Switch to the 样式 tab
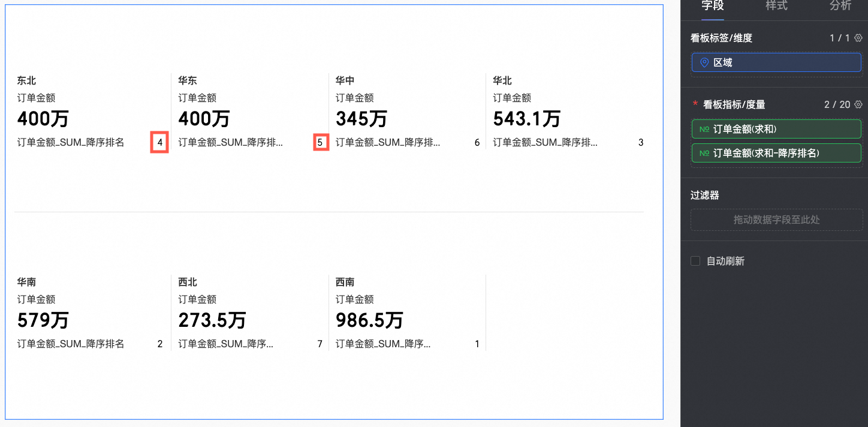 point(776,6)
